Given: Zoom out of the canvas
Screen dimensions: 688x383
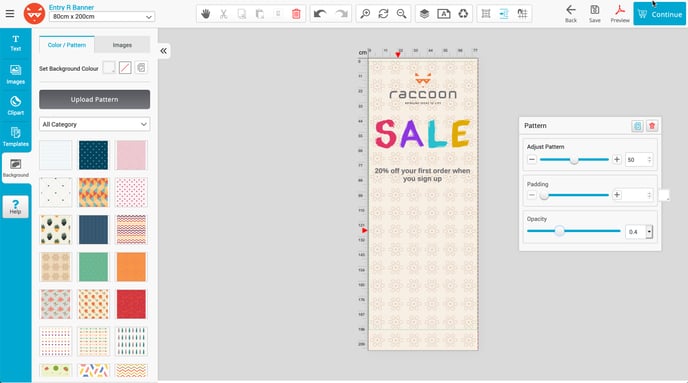Looking at the screenshot, I should click(x=401, y=14).
